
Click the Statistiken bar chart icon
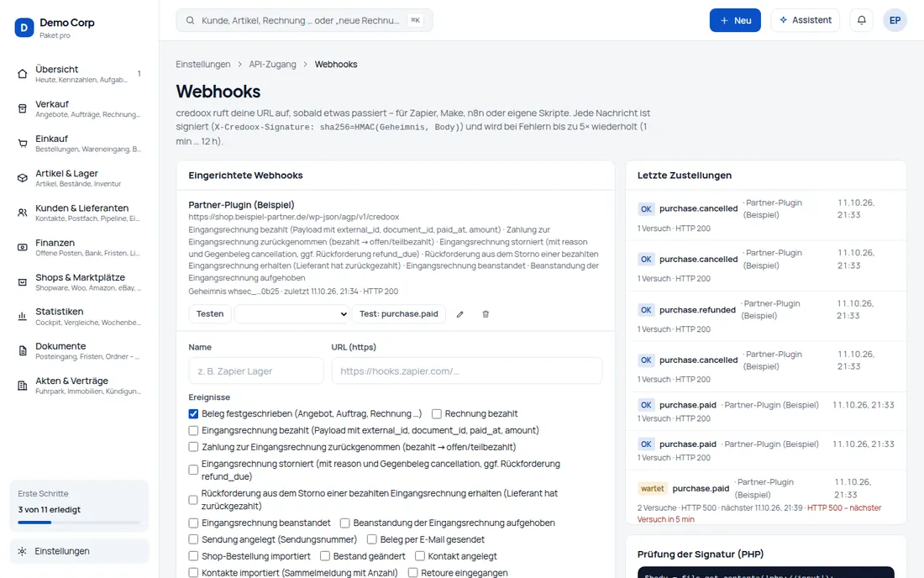click(23, 317)
